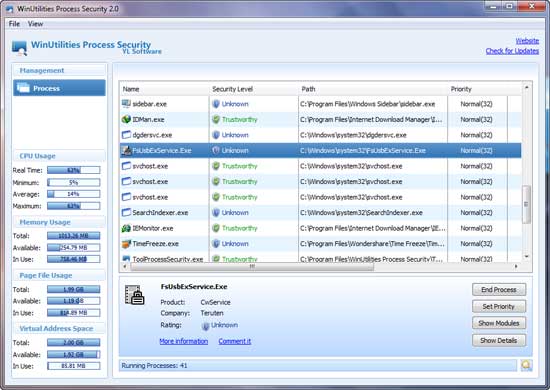550x390 pixels.
Task: Select the sidebar.exe process name
Action: coord(149,104)
